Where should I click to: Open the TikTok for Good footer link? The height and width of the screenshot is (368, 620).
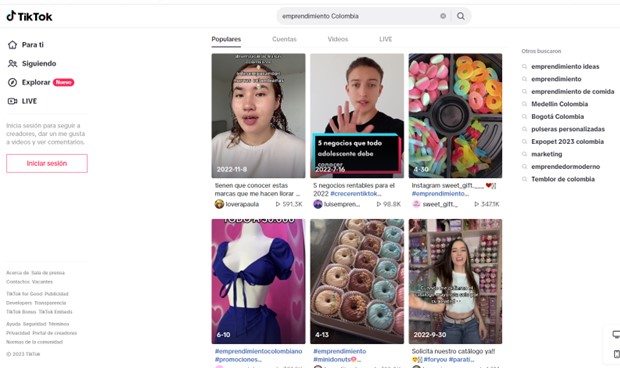pyautogui.click(x=24, y=294)
